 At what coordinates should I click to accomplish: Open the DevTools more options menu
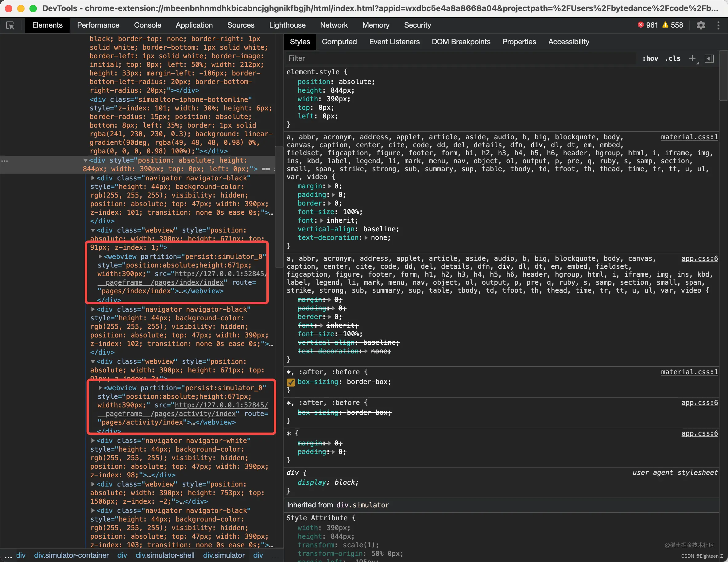[718, 25]
